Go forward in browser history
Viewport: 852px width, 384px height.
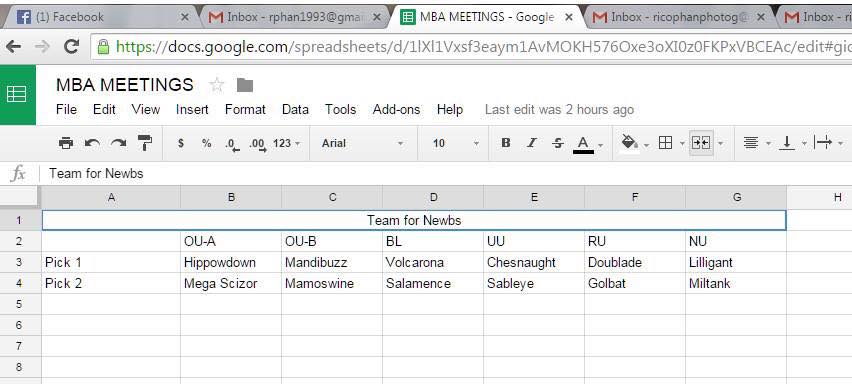point(42,47)
